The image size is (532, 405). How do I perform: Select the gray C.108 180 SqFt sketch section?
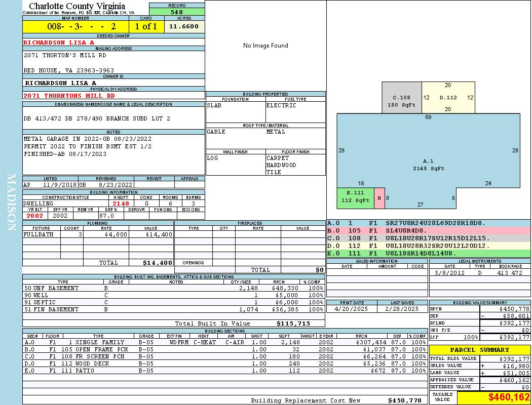(x=402, y=98)
